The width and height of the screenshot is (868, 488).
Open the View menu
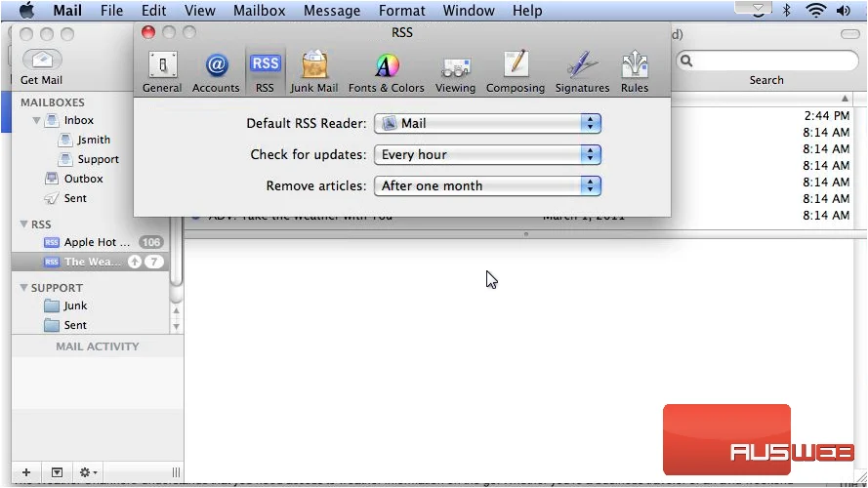[x=200, y=11]
